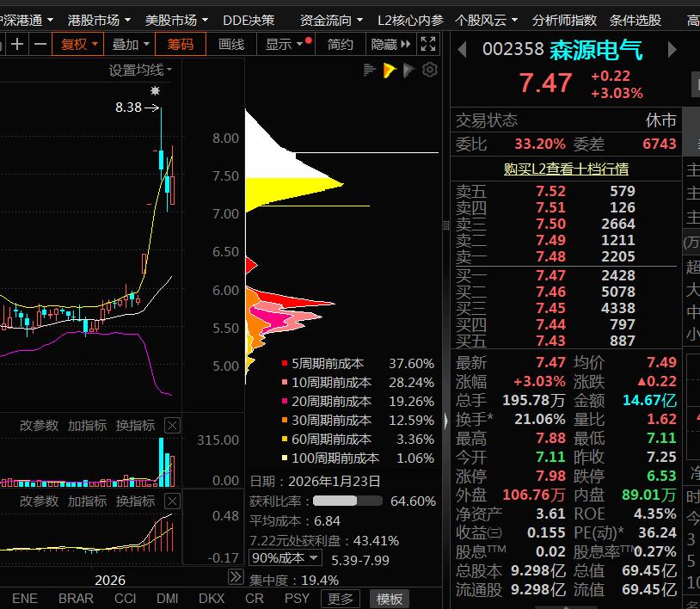Click 60周期前成本 yellow swatch
This screenshot has height=609, width=700.
285,439
